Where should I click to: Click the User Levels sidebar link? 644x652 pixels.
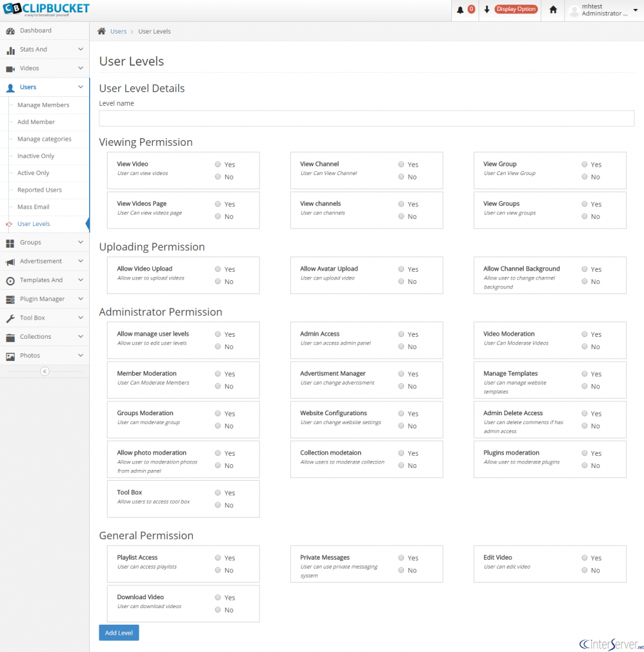click(x=34, y=223)
